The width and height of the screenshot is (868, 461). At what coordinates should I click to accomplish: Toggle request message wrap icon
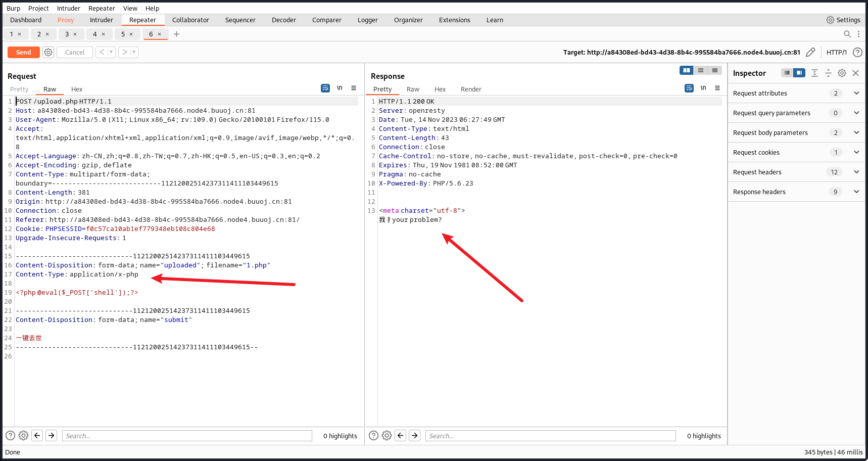(x=325, y=88)
